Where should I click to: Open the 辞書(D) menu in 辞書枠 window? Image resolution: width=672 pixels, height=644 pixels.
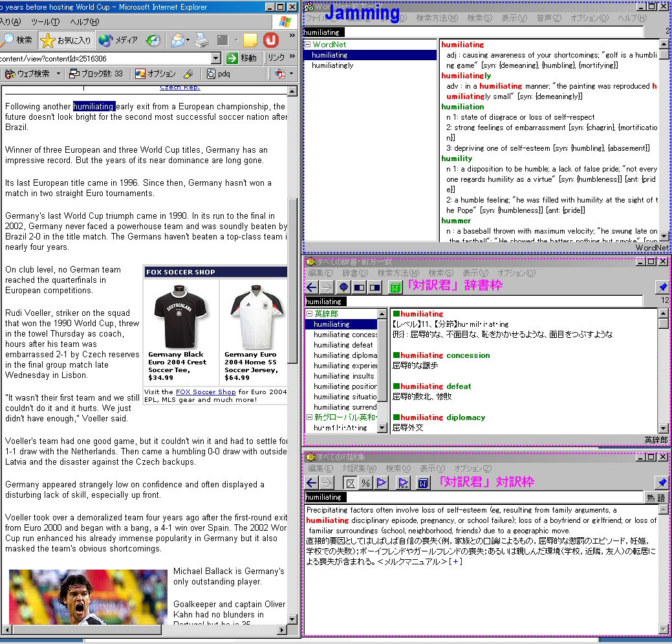[x=355, y=273]
